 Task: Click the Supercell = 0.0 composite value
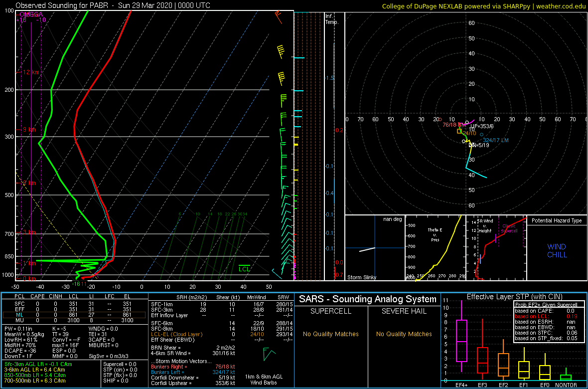tap(120, 364)
